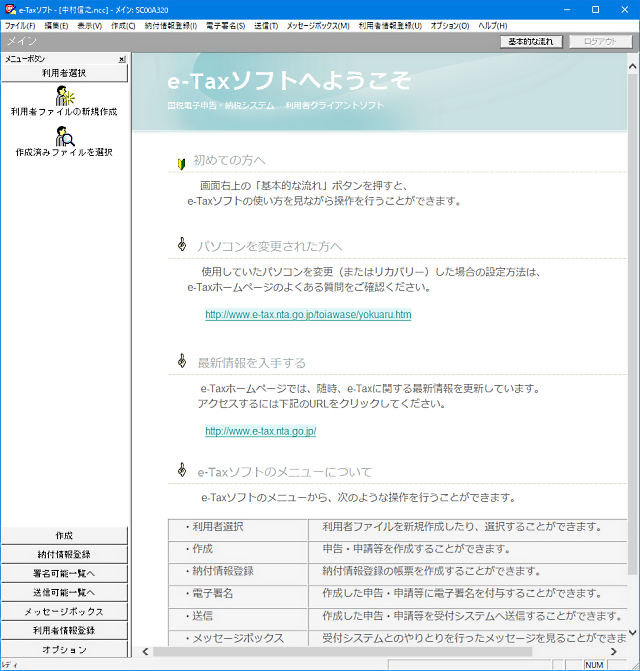Click the horizontal scrollbar thumb
The height and width of the screenshot is (671, 640).
[x=342, y=651]
